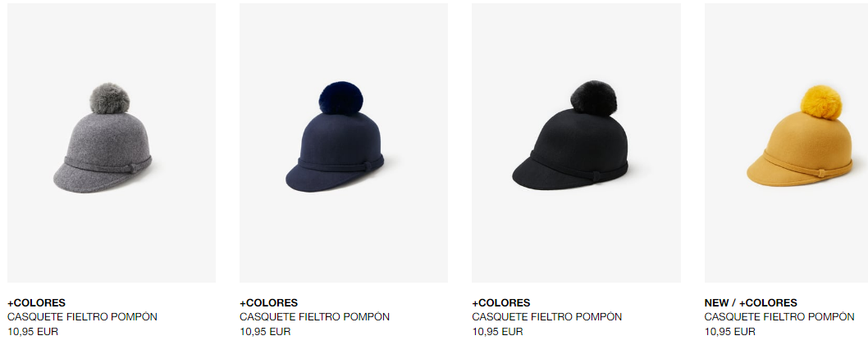Click the navy cap's visor brim
The width and height of the screenshot is (868, 363).
[316, 179]
